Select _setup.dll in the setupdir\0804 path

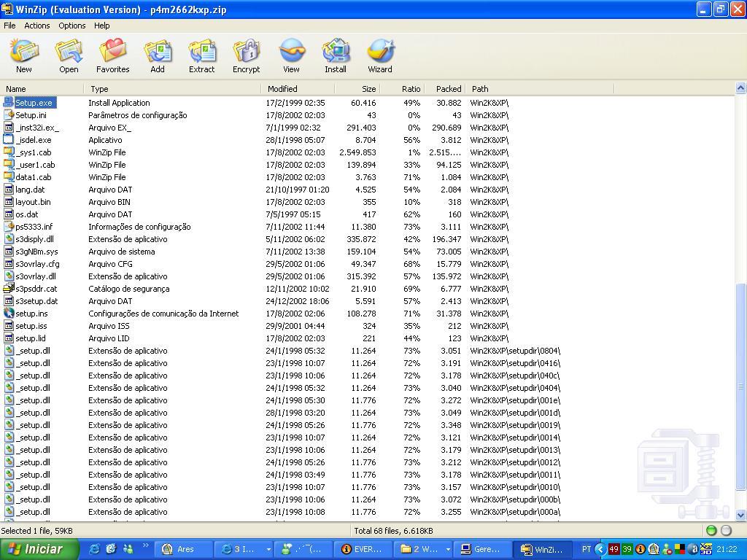[34, 351]
